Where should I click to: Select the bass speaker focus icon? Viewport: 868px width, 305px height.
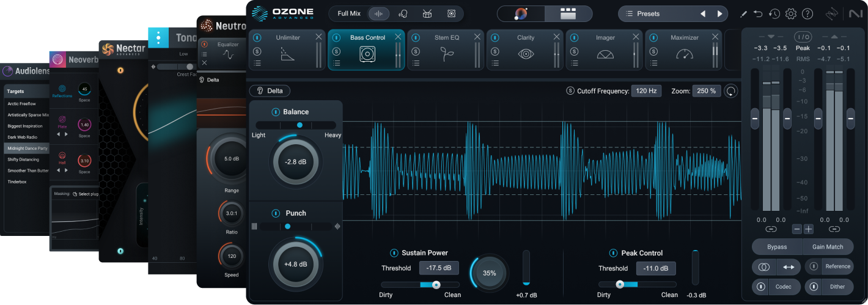451,13
